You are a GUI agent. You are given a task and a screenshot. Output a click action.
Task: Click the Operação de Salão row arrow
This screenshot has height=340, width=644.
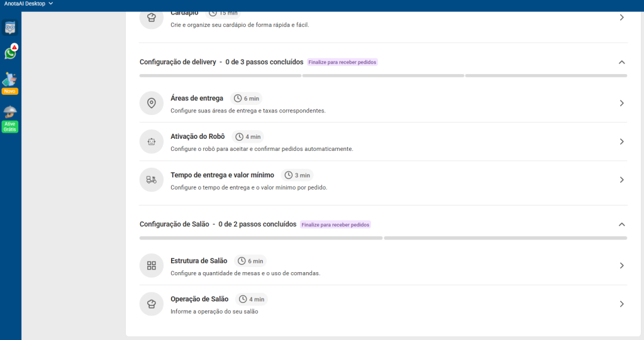621,304
